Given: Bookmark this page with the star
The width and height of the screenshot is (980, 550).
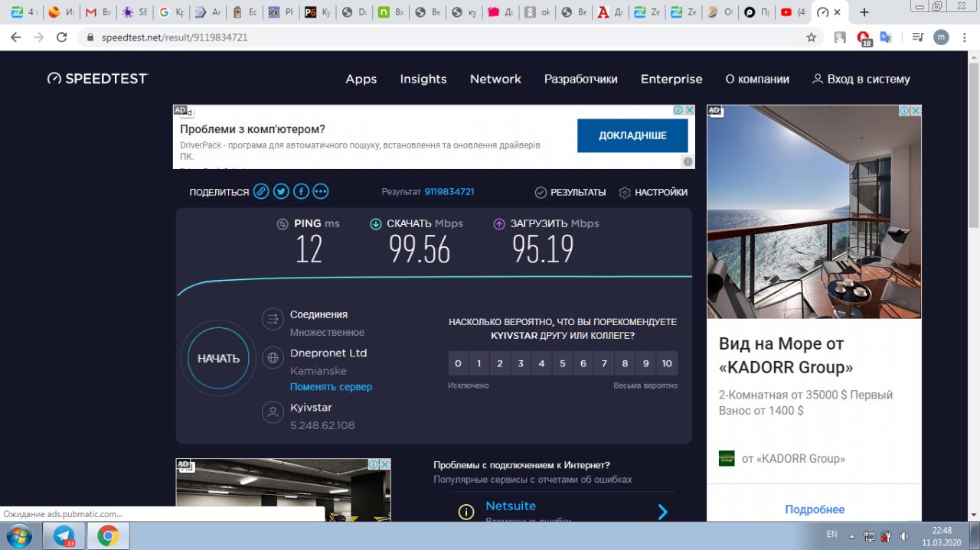Looking at the screenshot, I should tap(812, 37).
